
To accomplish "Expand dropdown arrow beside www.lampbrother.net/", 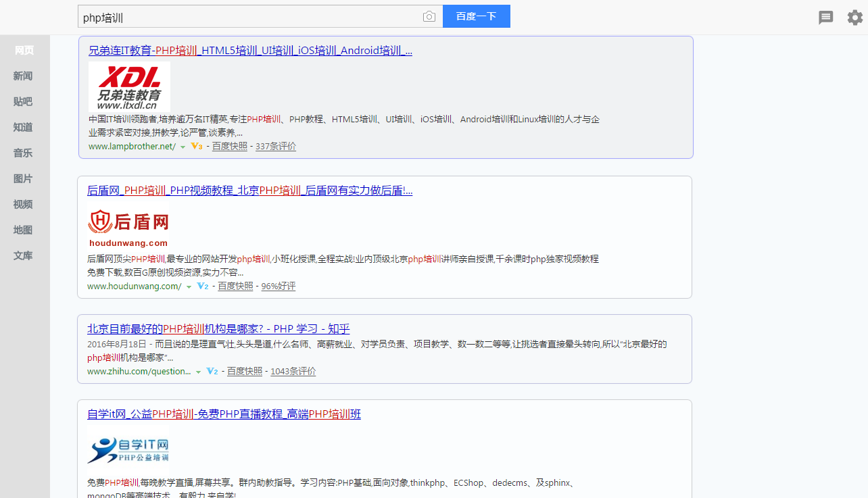I will tap(183, 147).
